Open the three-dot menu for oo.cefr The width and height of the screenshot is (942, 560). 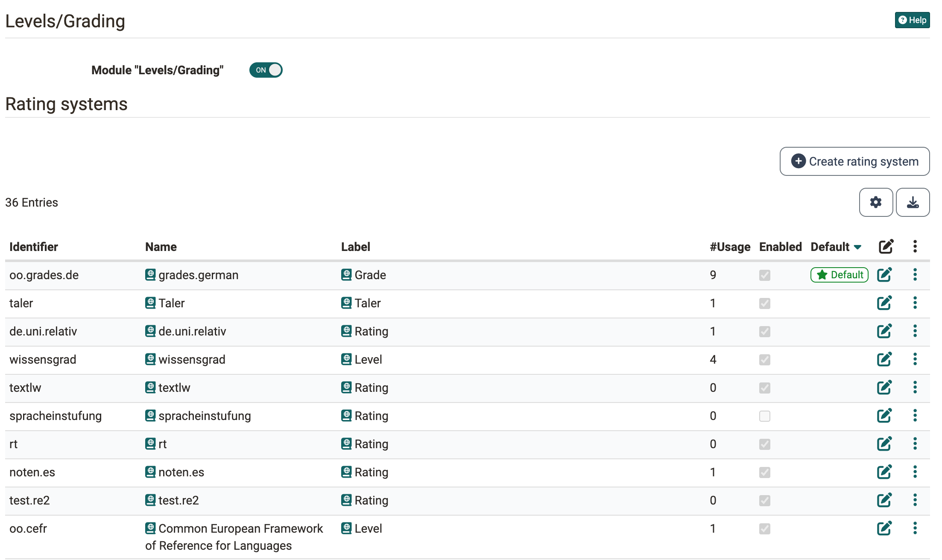(x=915, y=528)
